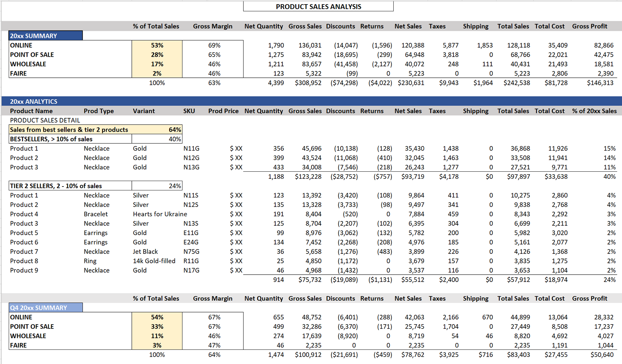Select POINT OF SALE row in Q4 summary
The height and width of the screenshot is (364, 622).
[x=32, y=326]
